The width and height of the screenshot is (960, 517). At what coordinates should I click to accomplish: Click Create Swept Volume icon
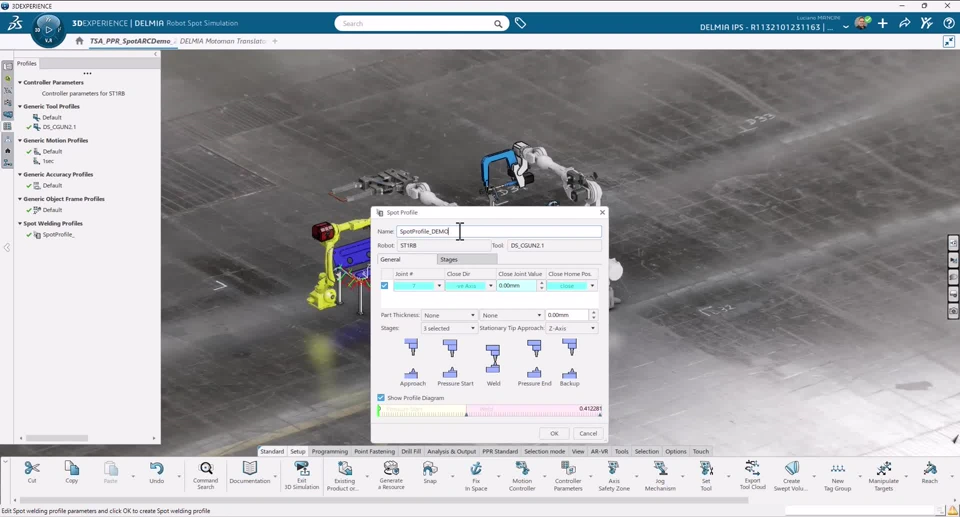(792, 469)
